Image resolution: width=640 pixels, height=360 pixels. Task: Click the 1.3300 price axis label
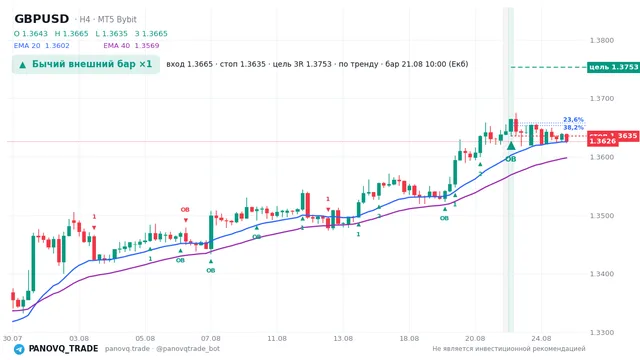[602, 333]
